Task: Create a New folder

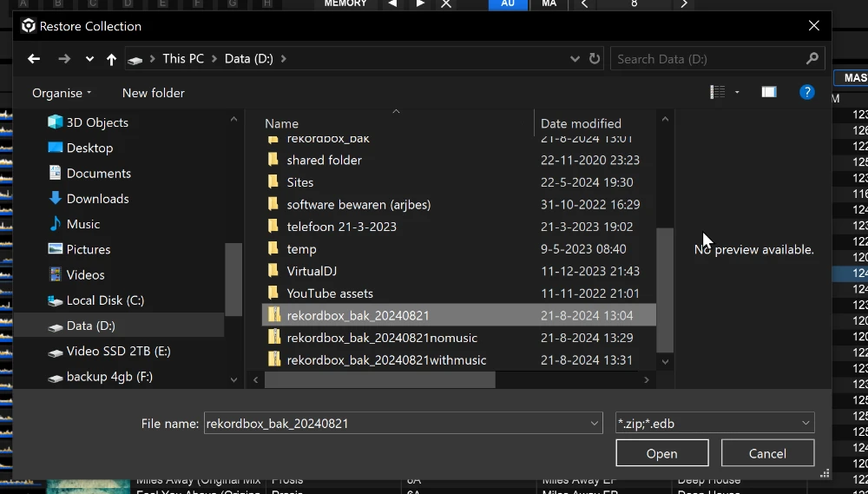Action: [154, 93]
